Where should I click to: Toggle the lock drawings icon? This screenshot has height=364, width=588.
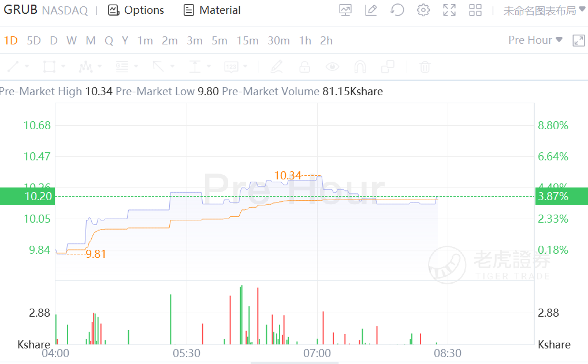tap(304, 67)
